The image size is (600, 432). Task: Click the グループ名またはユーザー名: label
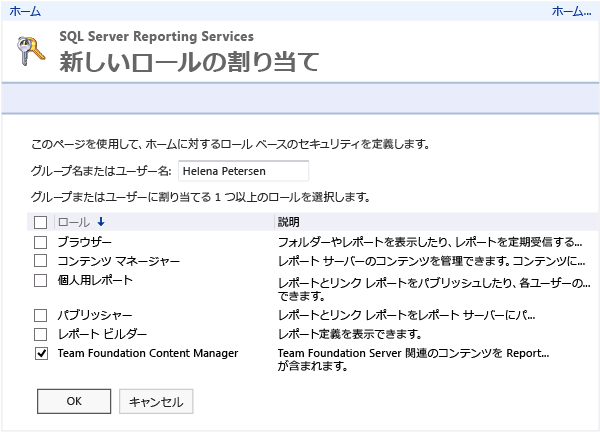(x=101, y=171)
